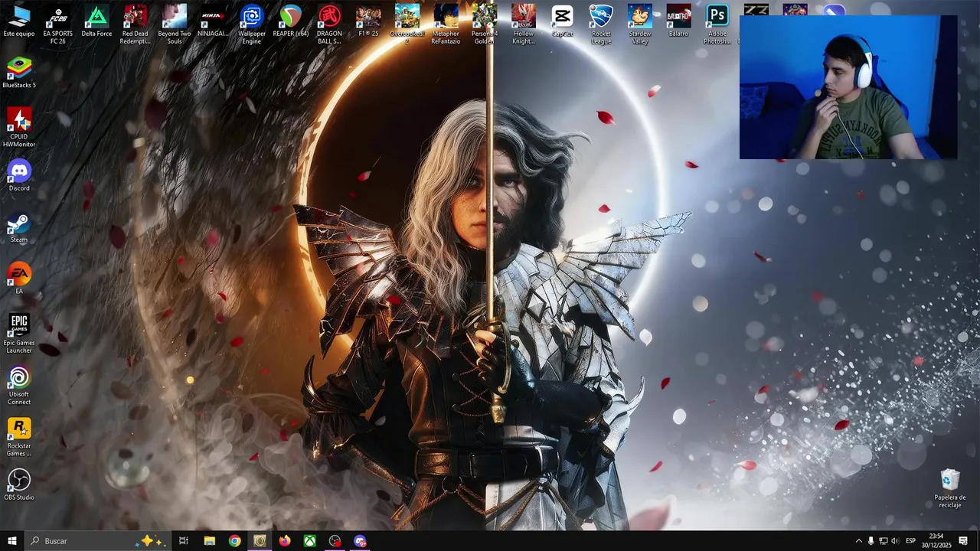Select the Rocket League shortcut

[601, 24]
